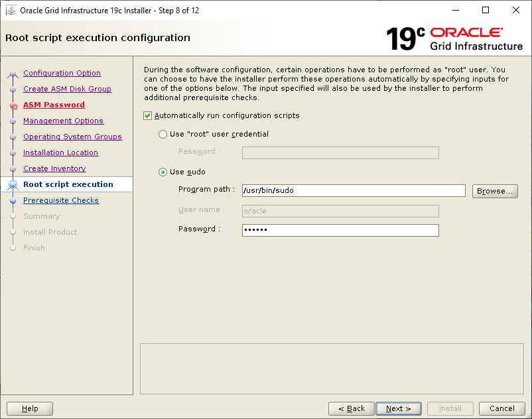The height and width of the screenshot is (419, 532).
Task: Go to Installation Location step
Action: 60,152
